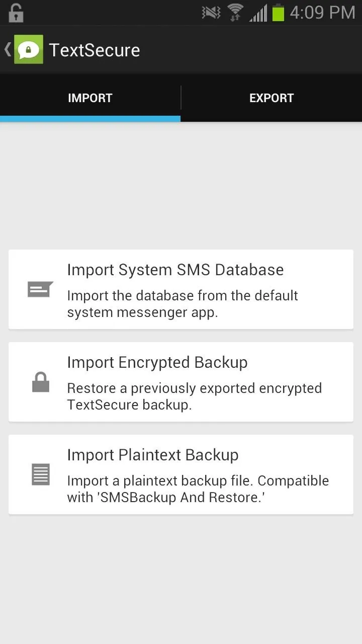This screenshot has height=644, width=362.
Task: Tap the 'SMSBackup And Restore' compatibility text
Action: pos(181,498)
